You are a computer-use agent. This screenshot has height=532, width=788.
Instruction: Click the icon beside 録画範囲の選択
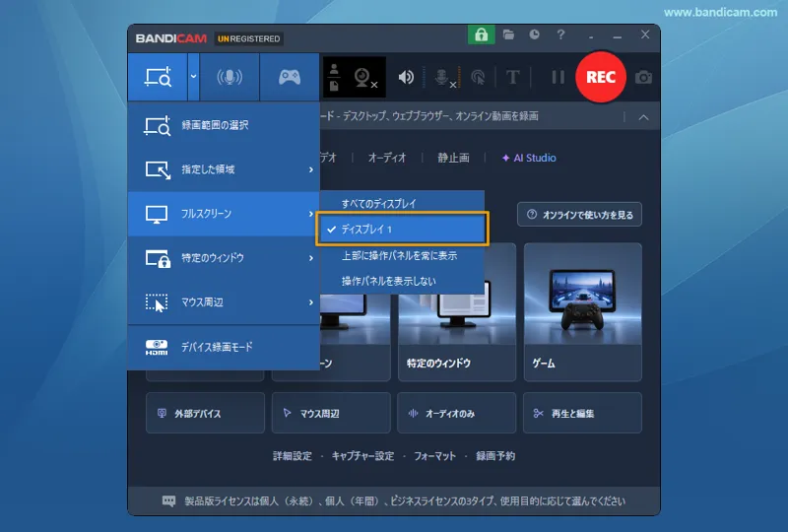pos(158,126)
